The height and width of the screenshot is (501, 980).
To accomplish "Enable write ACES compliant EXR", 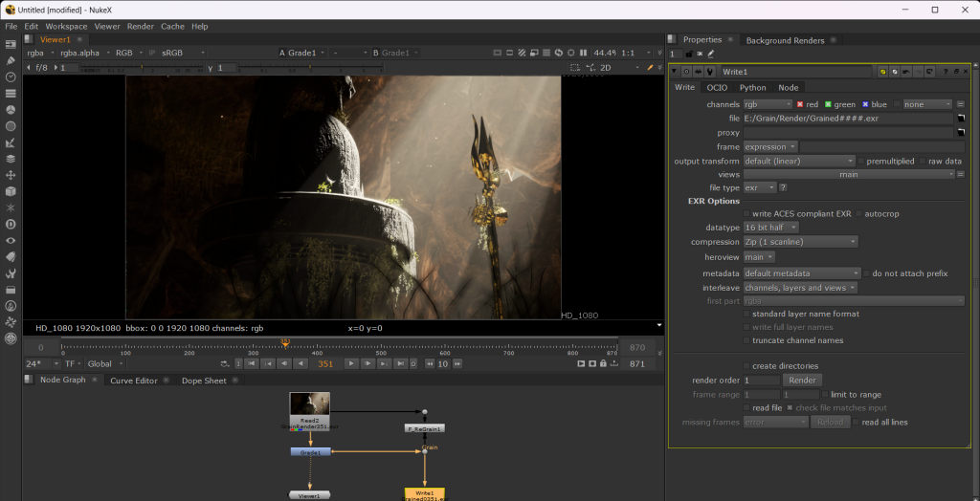I will 746,213.
